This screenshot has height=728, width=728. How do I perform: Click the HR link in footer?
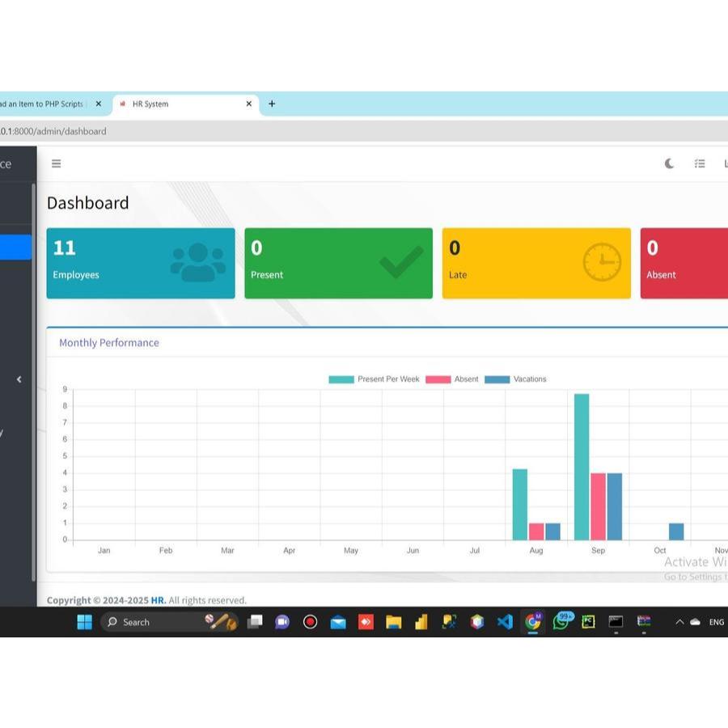pos(158,600)
